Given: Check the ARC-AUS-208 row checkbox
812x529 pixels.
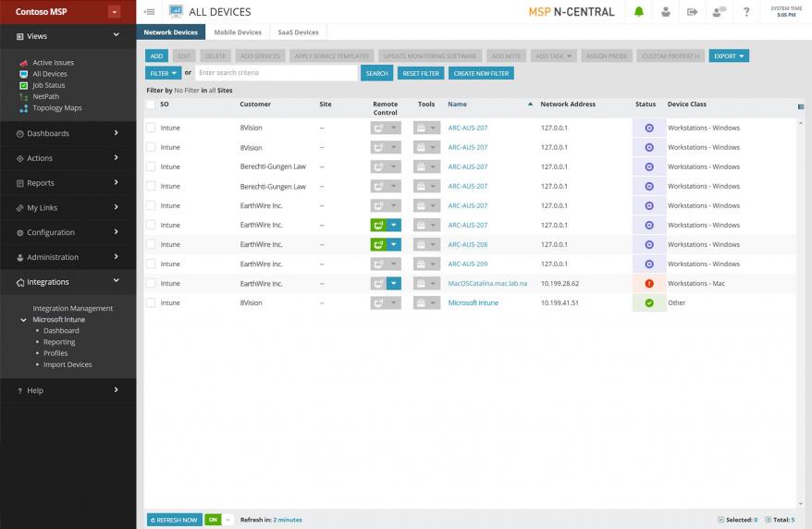Looking at the screenshot, I should 150,244.
